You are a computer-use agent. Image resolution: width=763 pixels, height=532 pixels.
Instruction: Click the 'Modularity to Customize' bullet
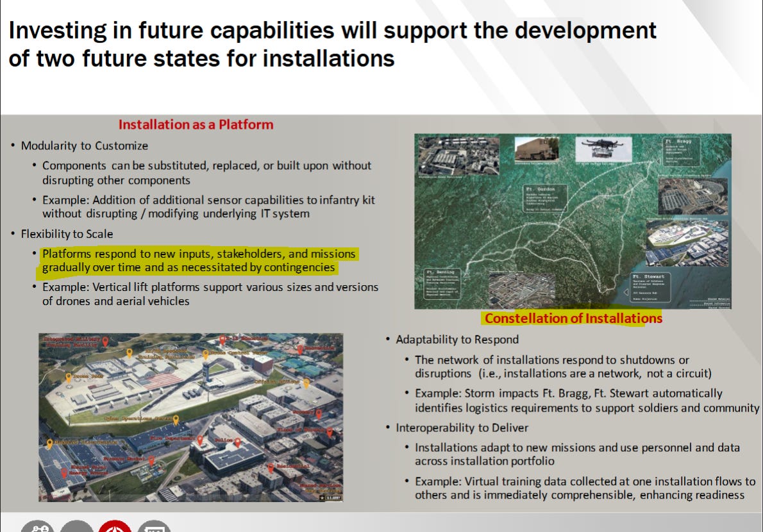pos(84,145)
